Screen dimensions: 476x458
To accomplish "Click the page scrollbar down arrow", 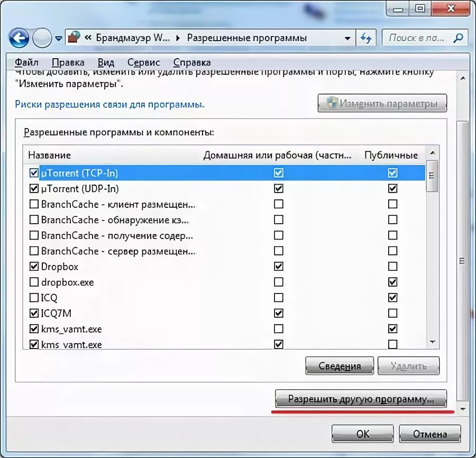I will [x=463, y=409].
